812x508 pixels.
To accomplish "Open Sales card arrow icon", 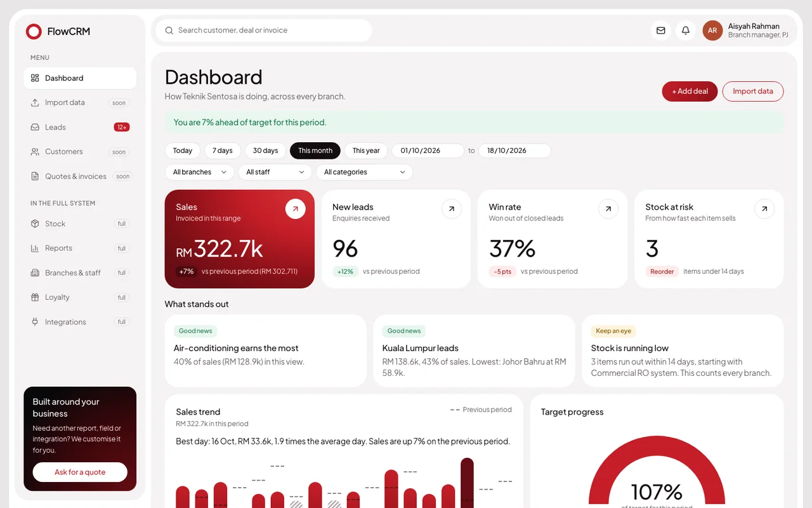I will point(296,208).
